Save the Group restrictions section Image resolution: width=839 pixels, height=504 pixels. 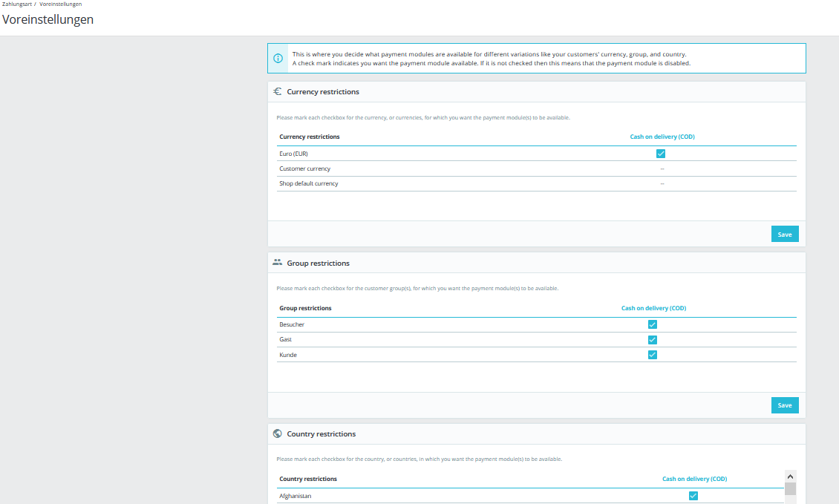(x=784, y=405)
